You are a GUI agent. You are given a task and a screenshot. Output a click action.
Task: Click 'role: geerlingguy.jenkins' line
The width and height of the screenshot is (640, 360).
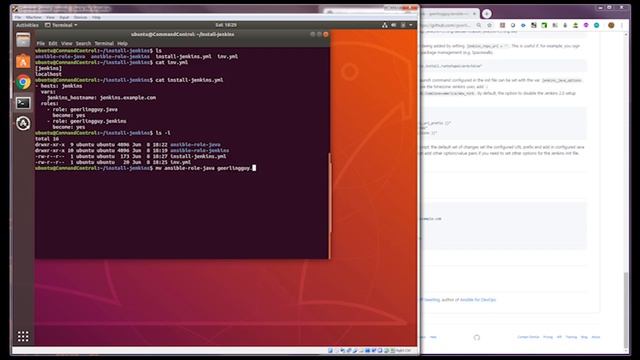coord(89,121)
